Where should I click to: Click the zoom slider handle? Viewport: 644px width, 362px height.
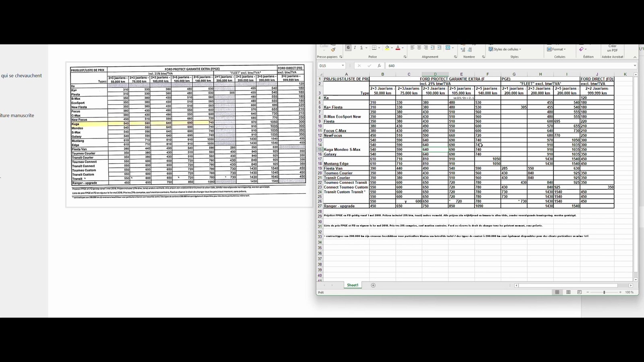click(604, 292)
